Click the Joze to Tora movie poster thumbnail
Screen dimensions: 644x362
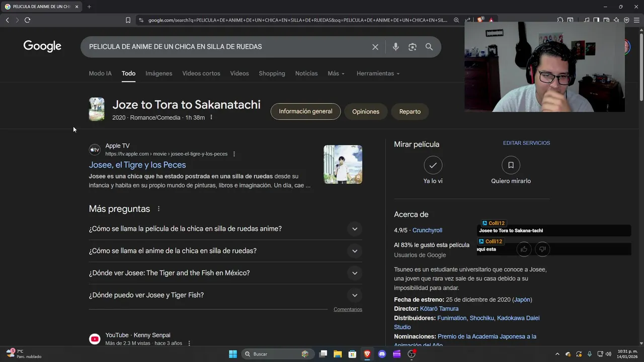(97, 109)
